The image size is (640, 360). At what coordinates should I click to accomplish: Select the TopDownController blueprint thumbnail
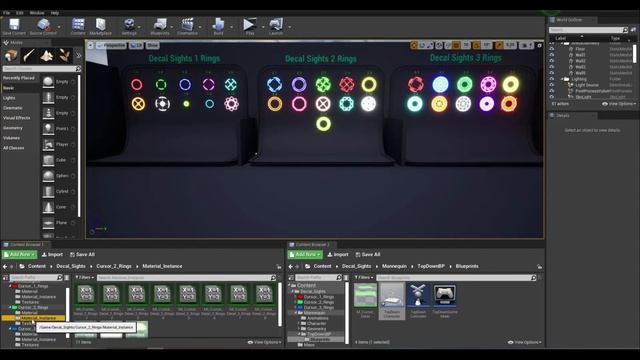418,300
